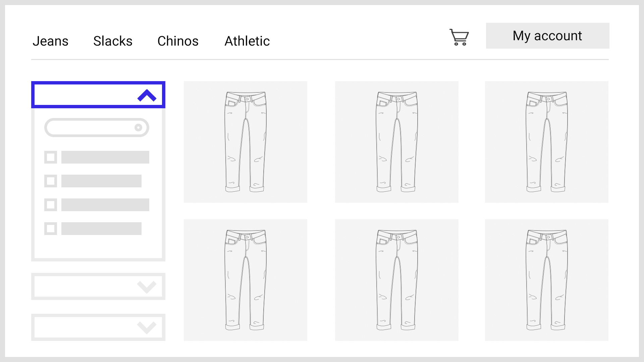Tick the second filter checkbox
This screenshot has height=362, width=644.
point(51,181)
